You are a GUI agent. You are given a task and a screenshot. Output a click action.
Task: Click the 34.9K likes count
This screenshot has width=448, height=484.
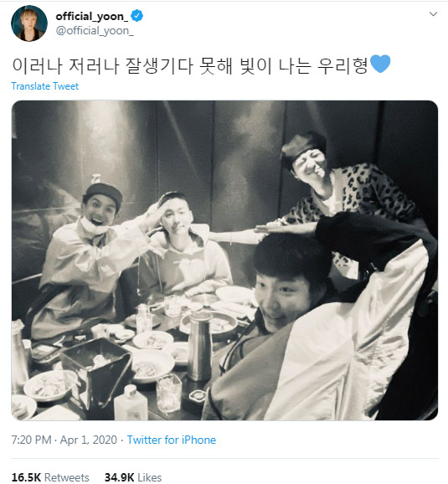[x=119, y=477]
